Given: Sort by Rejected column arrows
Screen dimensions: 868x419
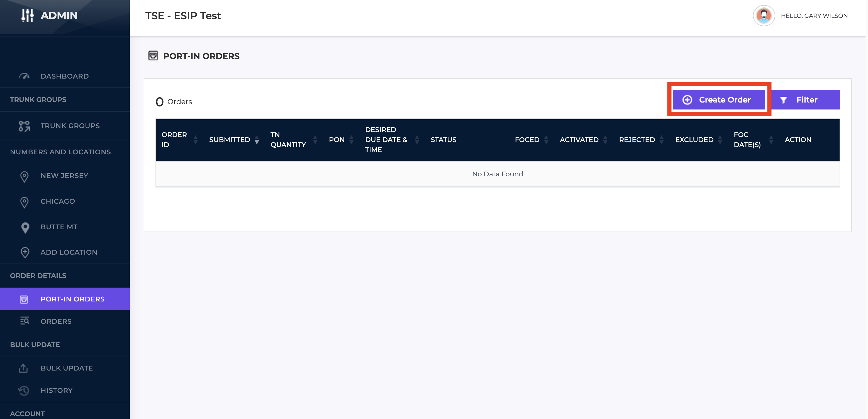Looking at the screenshot, I should coord(661,140).
